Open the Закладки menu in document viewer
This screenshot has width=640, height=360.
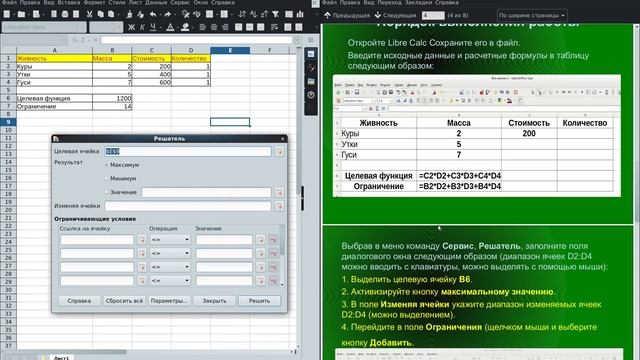click(419, 2)
